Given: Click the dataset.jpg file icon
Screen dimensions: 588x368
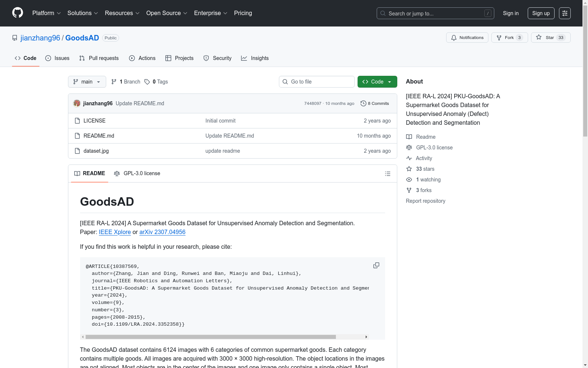Looking at the screenshot, I should 77,151.
